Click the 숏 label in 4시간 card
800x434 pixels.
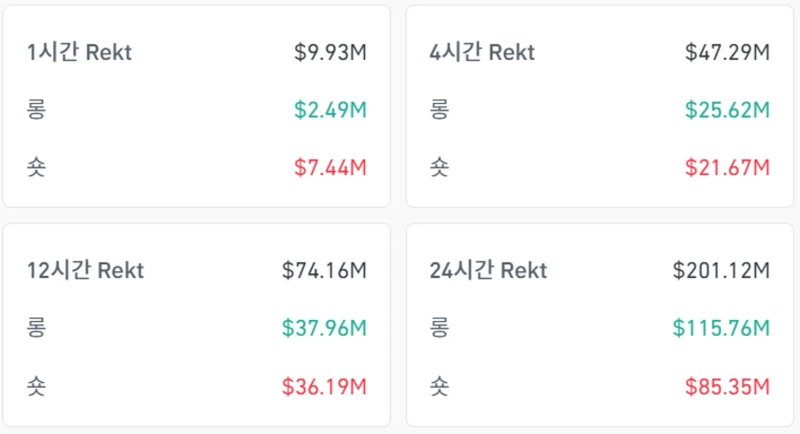click(x=439, y=167)
